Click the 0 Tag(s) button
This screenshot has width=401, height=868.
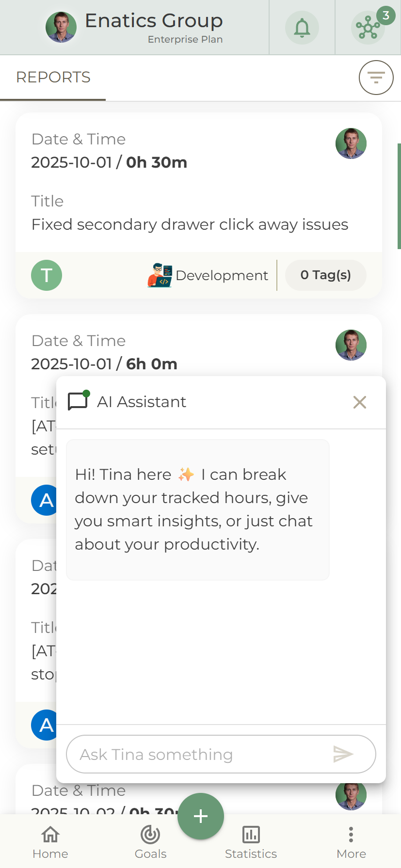325,275
